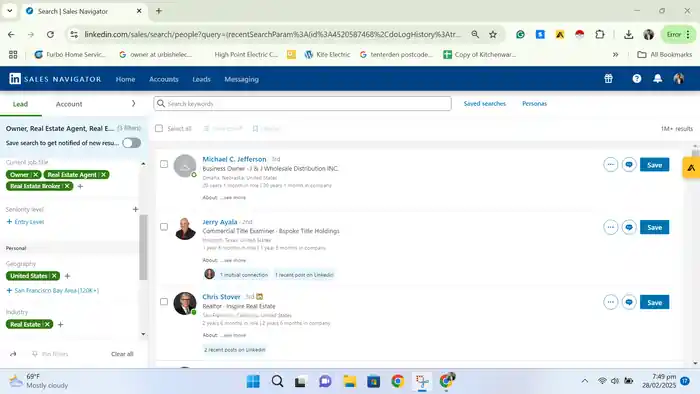Reload the page
This screenshot has height=394, width=700.
(x=50, y=34)
